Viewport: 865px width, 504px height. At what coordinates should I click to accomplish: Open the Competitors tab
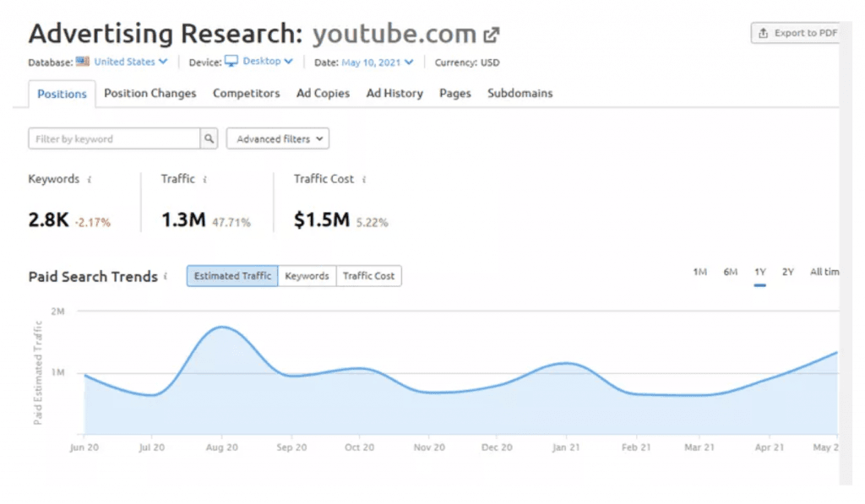[247, 93]
